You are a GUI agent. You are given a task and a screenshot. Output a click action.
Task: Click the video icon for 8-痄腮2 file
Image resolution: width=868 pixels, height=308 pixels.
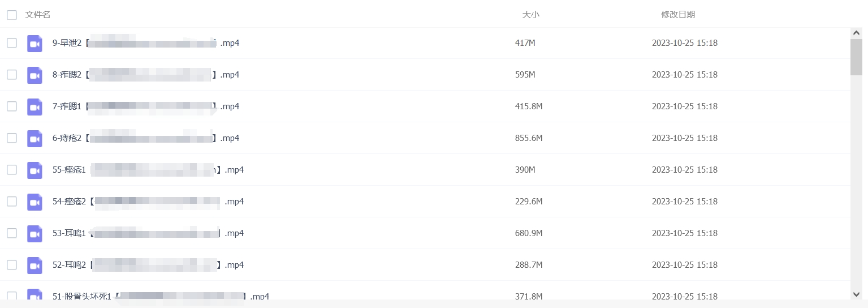34,75
